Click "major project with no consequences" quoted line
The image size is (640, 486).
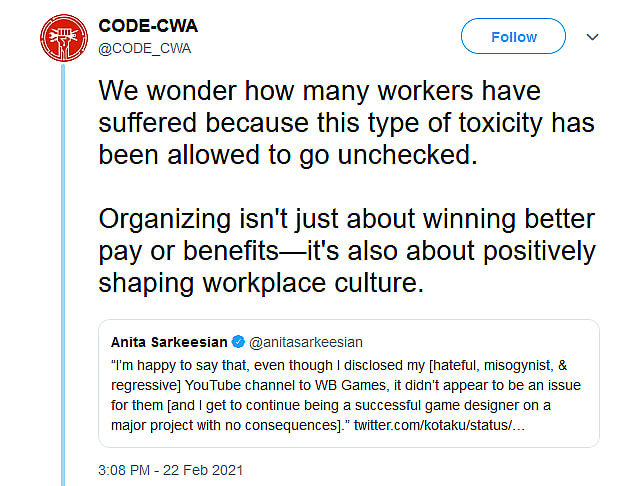point(230,427)
